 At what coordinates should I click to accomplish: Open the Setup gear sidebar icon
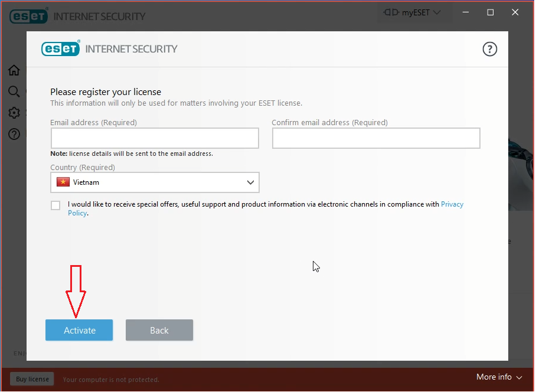(14, 113)
